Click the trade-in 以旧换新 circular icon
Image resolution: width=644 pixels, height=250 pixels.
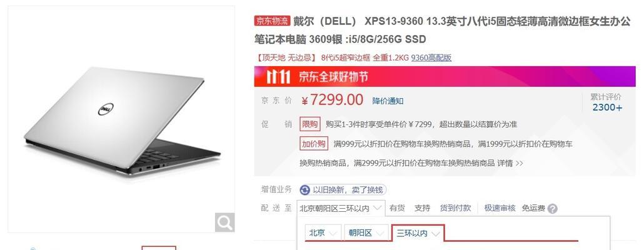[x=304, y=189]
